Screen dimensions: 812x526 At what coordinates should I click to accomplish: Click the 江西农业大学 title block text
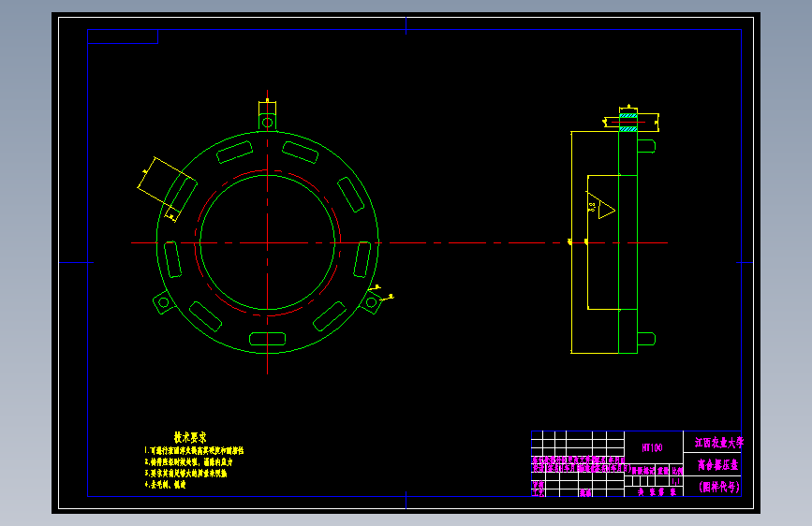tap(718, 443)
